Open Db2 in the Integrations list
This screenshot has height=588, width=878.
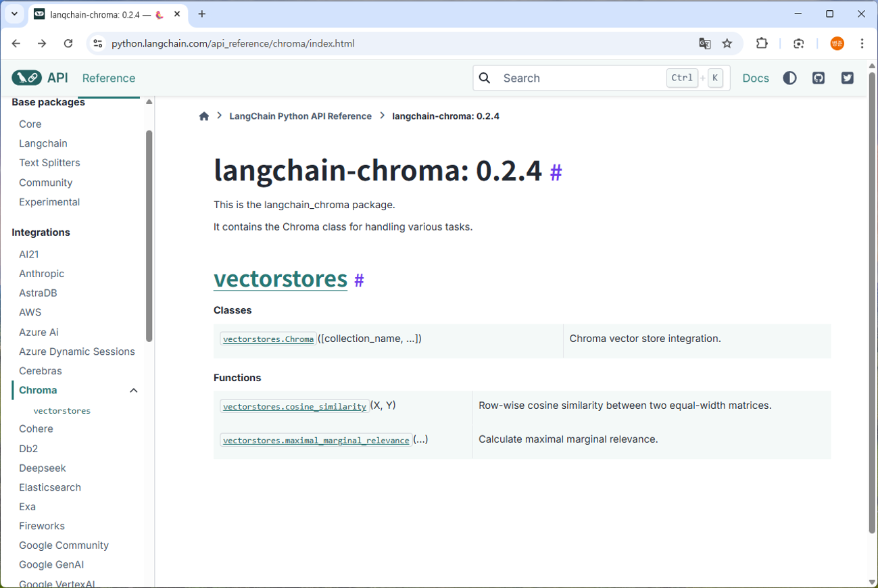(28, 449)
